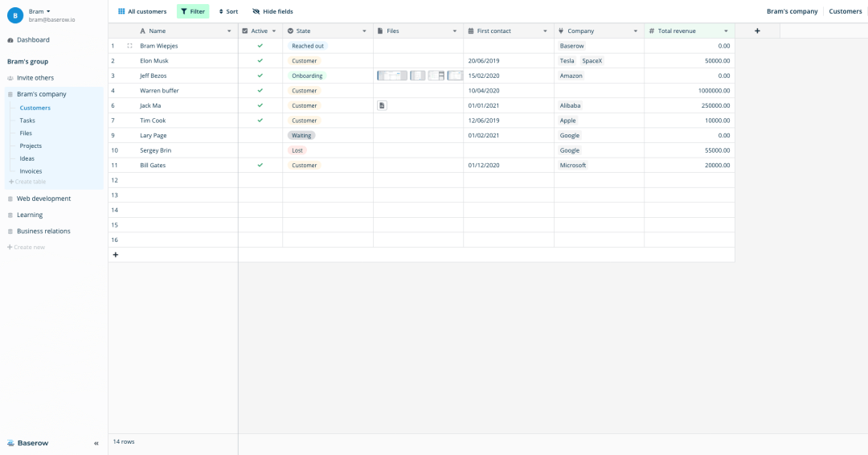Click the user avatar B icon

(x=15, y=15)
